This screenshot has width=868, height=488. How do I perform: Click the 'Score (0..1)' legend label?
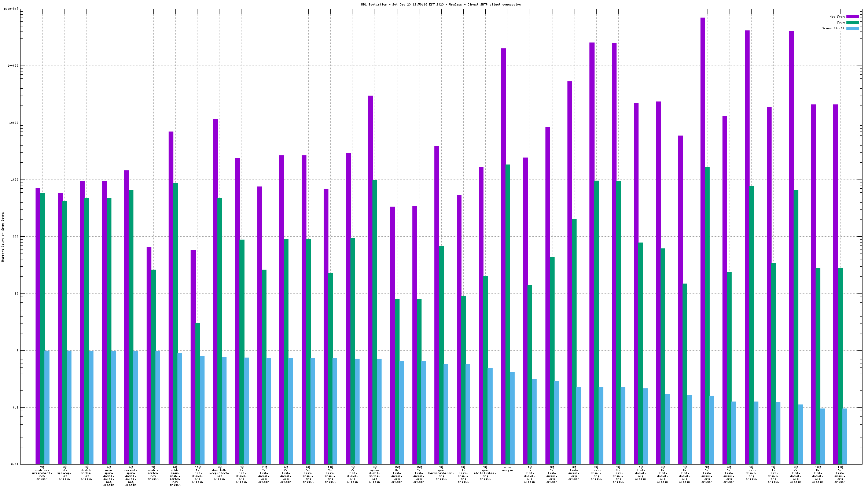click(833, 28)
